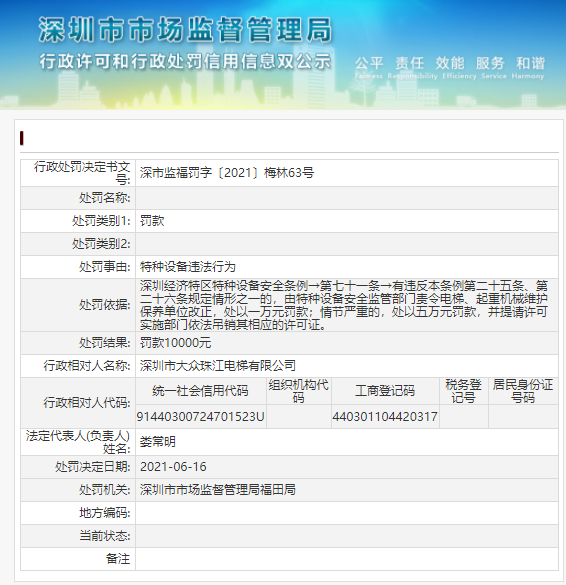Click legal representative name 娄常明
Image resolution: width=566 pixels, height=585 pixels.
(157, 442)
